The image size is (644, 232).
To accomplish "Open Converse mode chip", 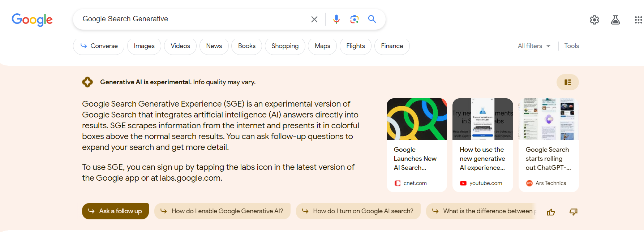I will point(99,46).
